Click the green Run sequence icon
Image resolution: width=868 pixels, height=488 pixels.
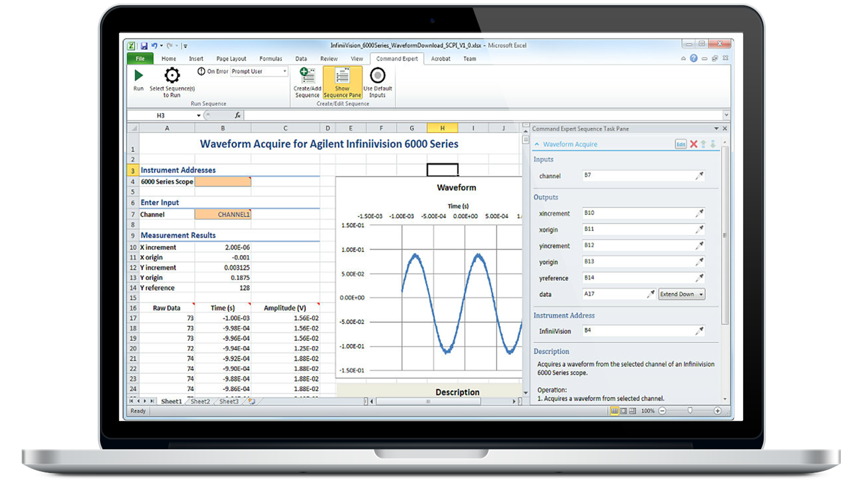pos(139,76)
